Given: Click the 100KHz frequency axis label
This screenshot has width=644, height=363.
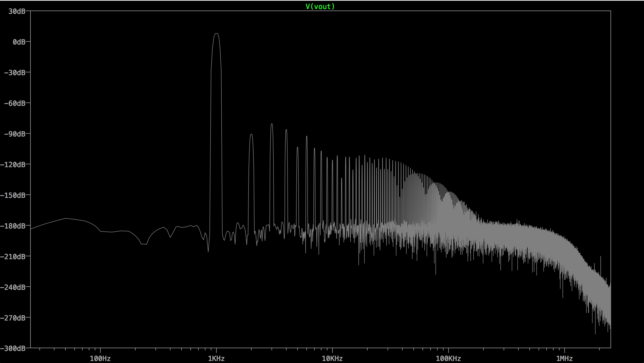Looking at the screenshot, I should (448, 358).
